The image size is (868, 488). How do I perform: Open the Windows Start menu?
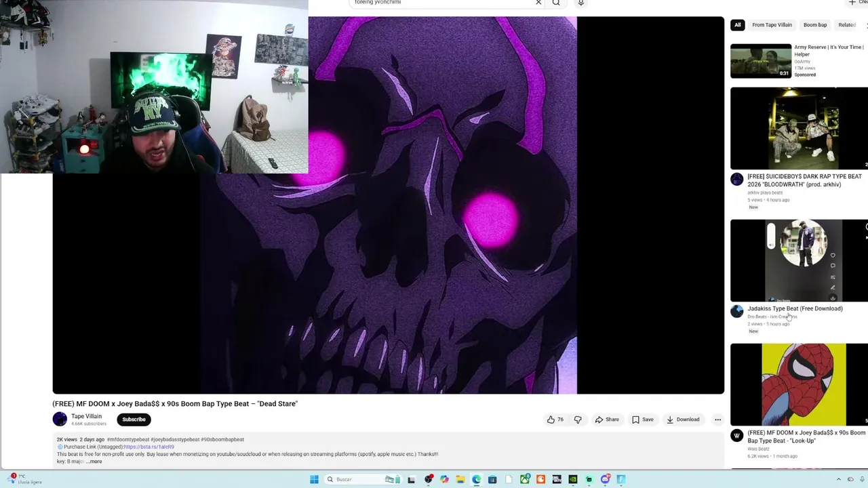tap(314, 479)
